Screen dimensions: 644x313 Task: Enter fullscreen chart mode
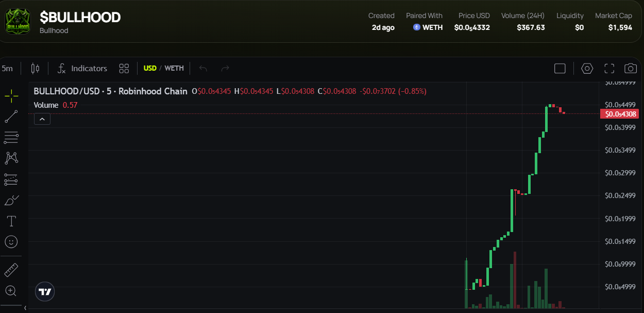[x=609, y=68]
